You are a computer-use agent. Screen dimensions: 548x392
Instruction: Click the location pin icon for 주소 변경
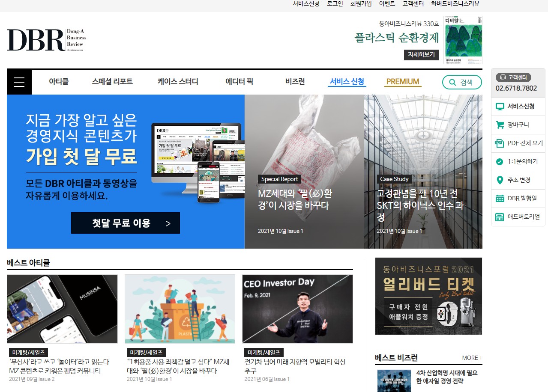coord(500,180)
